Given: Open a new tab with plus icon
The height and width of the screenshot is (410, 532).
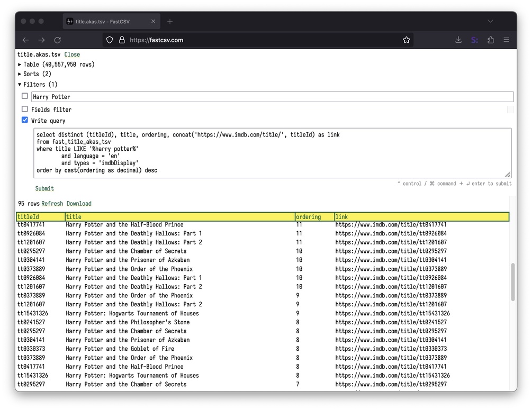Looking at the screenshot, I should point(170,21).
